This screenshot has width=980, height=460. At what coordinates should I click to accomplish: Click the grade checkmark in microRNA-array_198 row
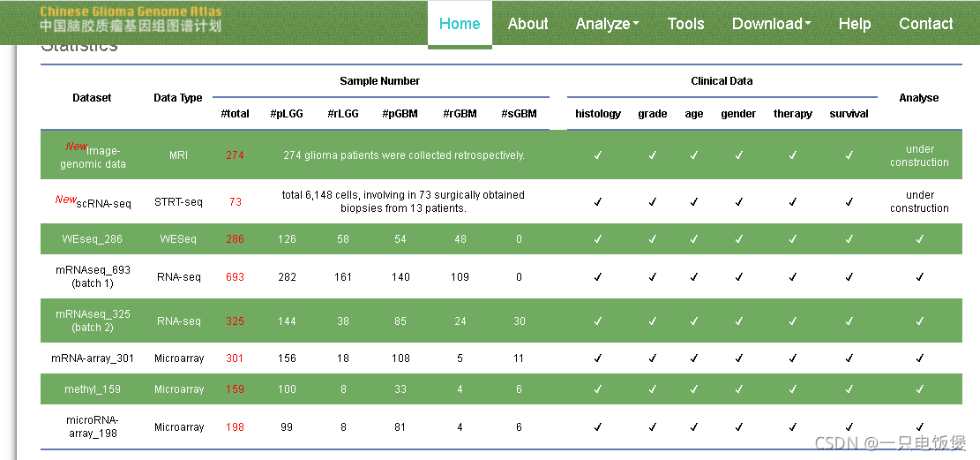(652, 427)
